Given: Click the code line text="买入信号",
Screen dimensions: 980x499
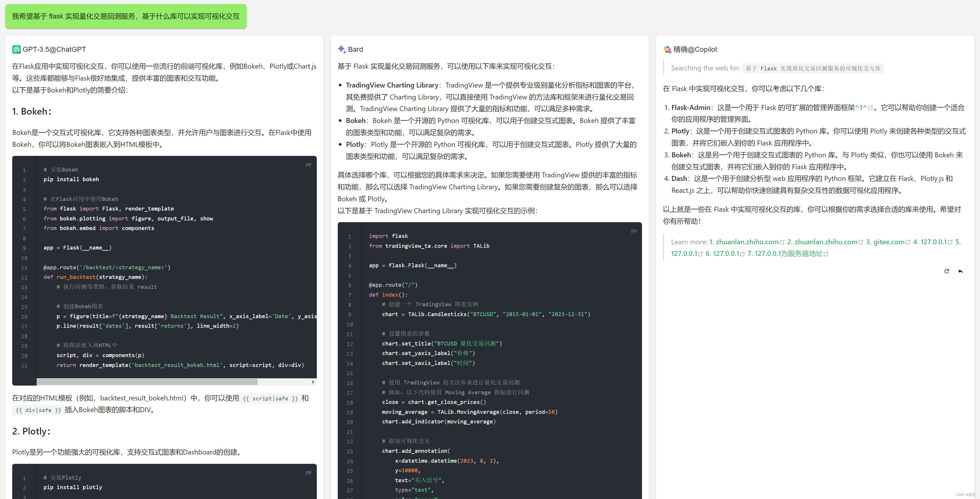Looking at the screenshot, I should 420,480.
